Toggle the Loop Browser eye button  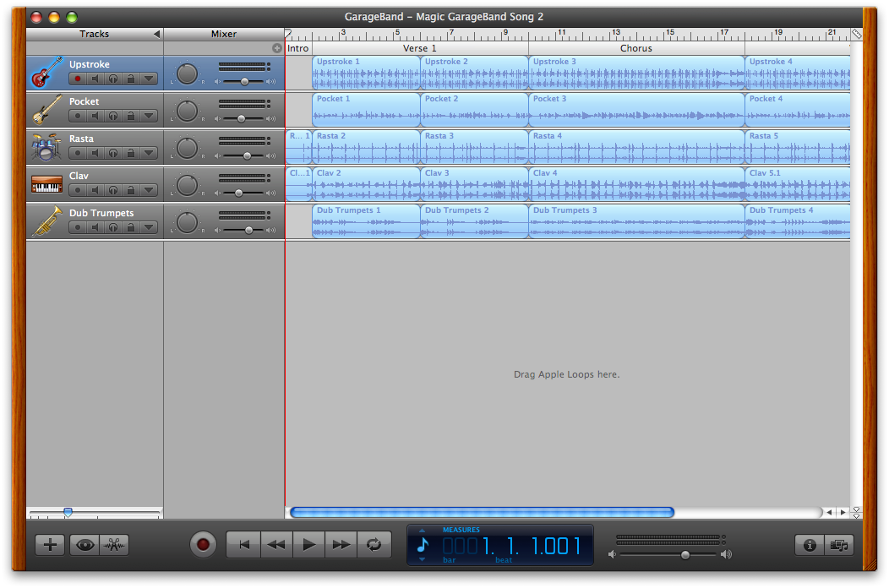85,545
